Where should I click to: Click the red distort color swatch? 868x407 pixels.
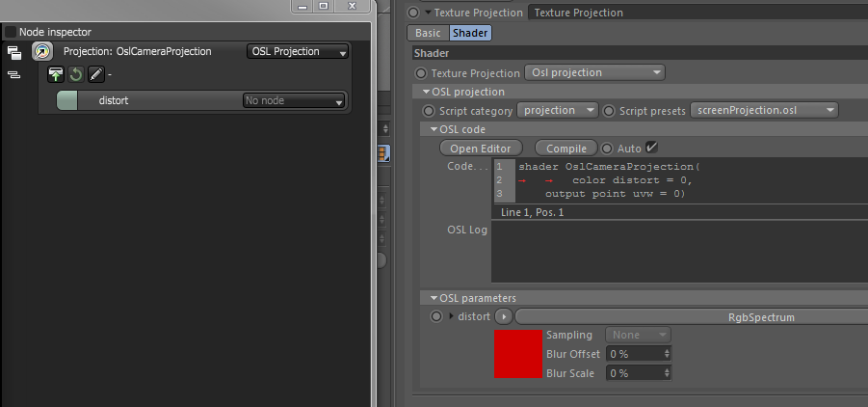(518, 354)
